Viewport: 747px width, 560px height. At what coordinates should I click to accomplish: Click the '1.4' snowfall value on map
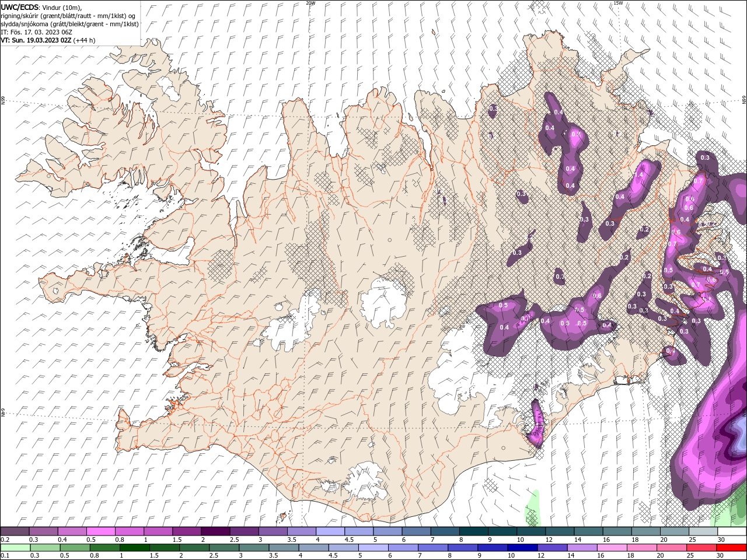pyautogui.click(x=638, y=174)
